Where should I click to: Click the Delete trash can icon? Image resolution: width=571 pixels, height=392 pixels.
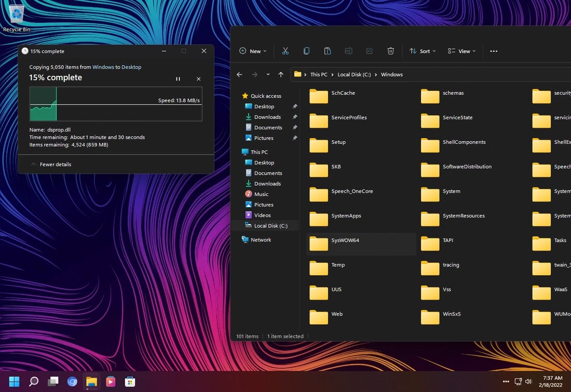tap(390, 51)
